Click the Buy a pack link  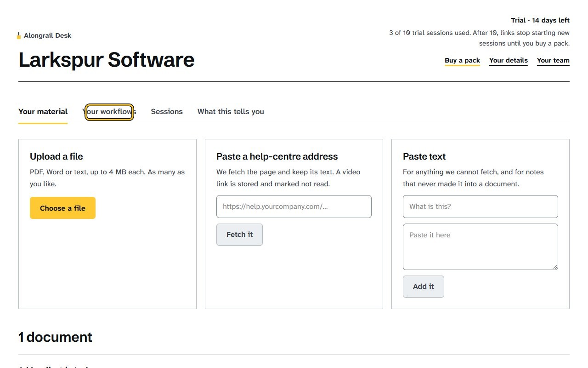[x=462, y=60]
